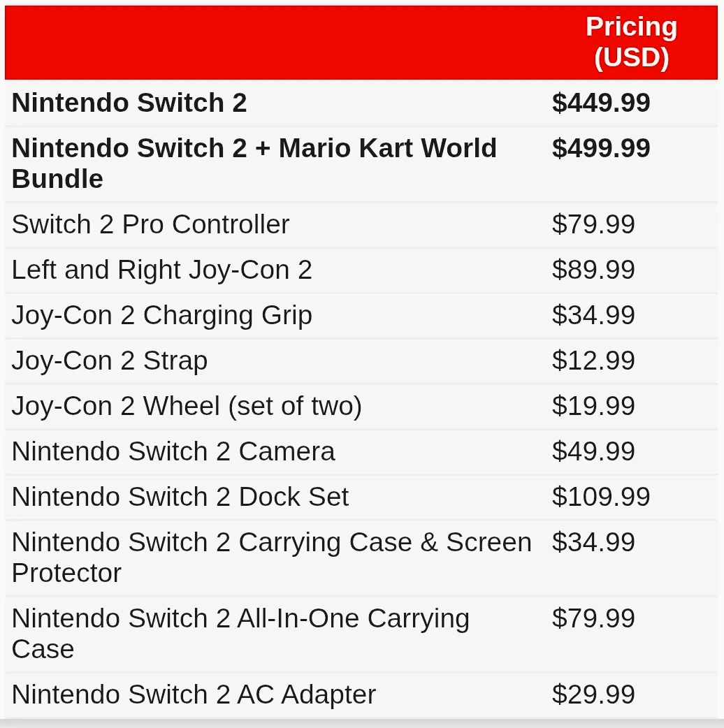Viewport: 724px width, 728px height.
Task: Select Nintendo Switch 2 Camera entry
Action: 173,451
